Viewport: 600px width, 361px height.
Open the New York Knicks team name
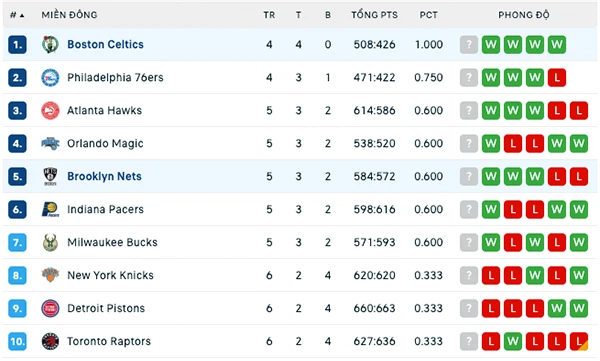point(110,275)
